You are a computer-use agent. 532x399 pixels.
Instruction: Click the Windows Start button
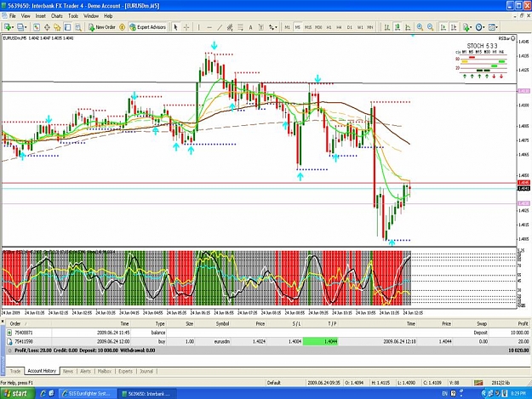tap(17, 394)
